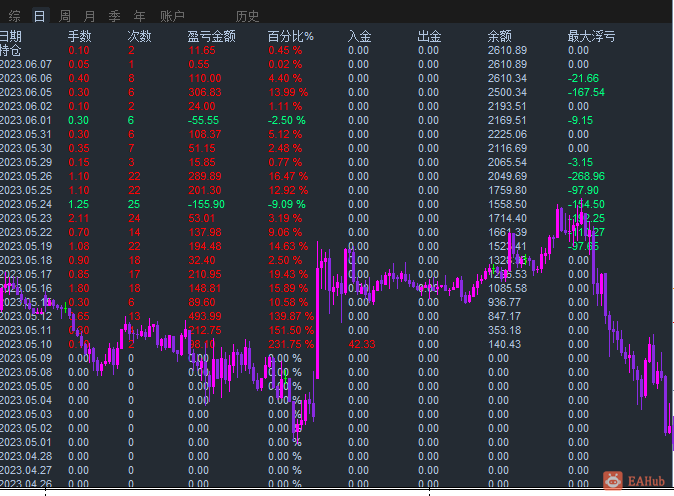Click the 盈亏金额 column header
Image resolution: width=674 pixels, height=496 pixels.
[212, 36]
